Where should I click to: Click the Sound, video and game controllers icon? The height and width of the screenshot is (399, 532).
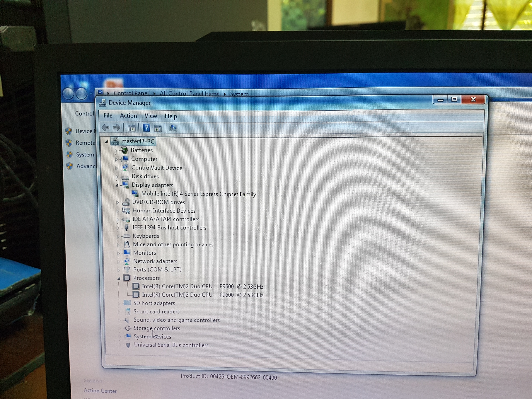[x=127, y=320]
